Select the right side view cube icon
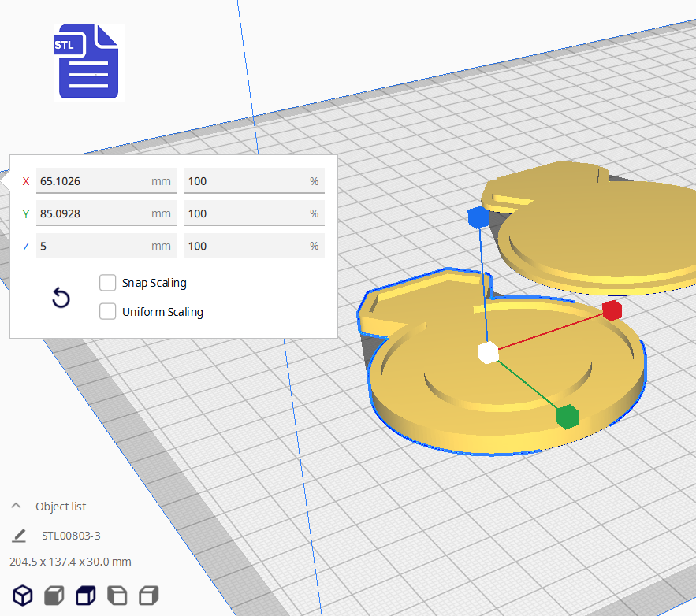Image resolution: width=696 pixels, height=616 pixels. point(148,595)
